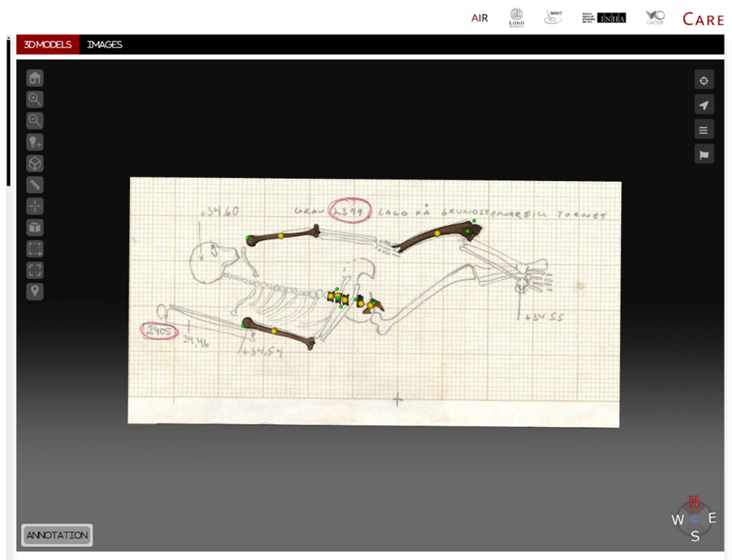Open the Images tab
Image resolution: width=732 pixels, height=560 pixels.
coord(105,44)
